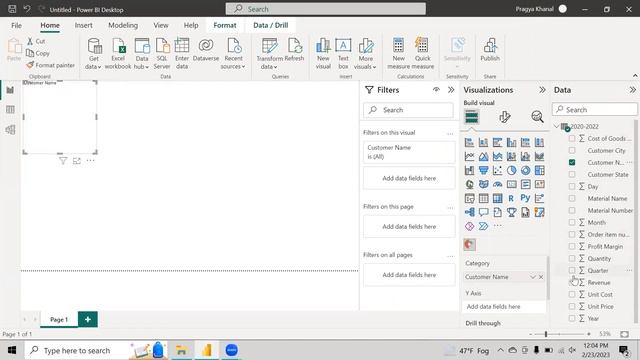Select the Pie chart visualization
640x360 pixels.
pos(511,170)
